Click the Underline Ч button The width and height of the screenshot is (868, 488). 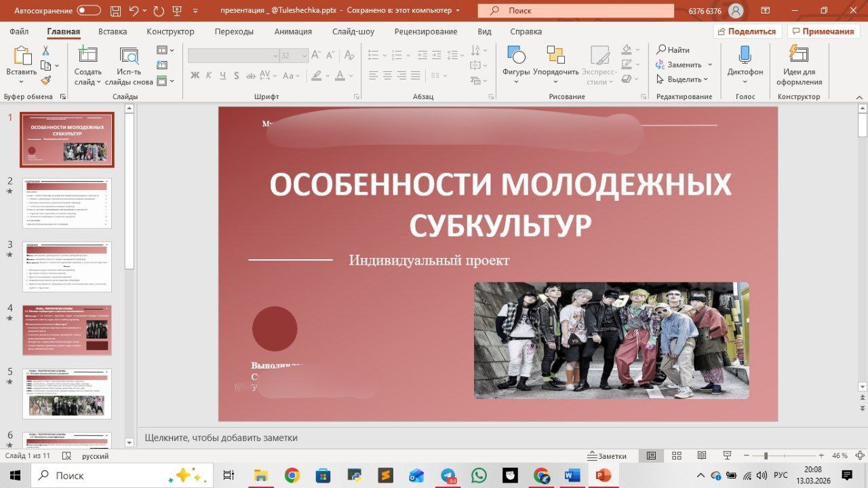click(222, 75)
